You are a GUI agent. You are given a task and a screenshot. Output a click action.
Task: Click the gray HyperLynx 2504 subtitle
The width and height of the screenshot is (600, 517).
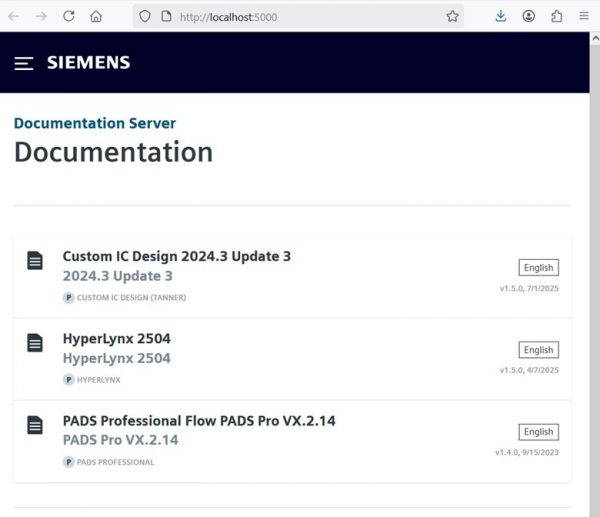click(x=117, y=358)
